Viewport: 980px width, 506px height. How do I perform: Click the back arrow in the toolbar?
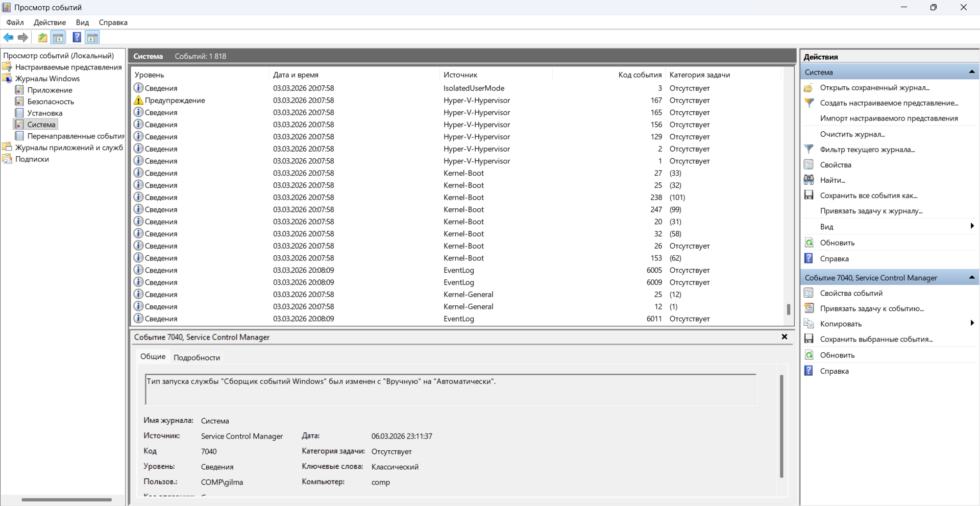[x=8, y=37]
